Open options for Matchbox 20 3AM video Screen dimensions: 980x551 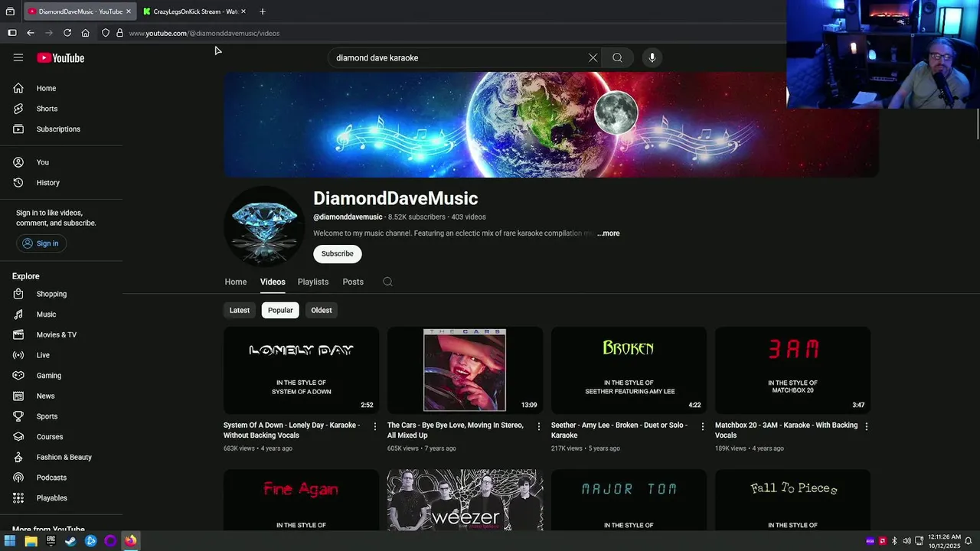(x=867, y=426)
